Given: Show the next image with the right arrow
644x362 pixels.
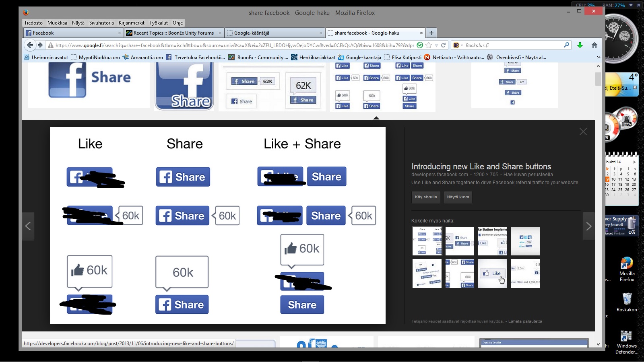Looking at the screenshot, I should pyautogui.click(x=589, y=226).
